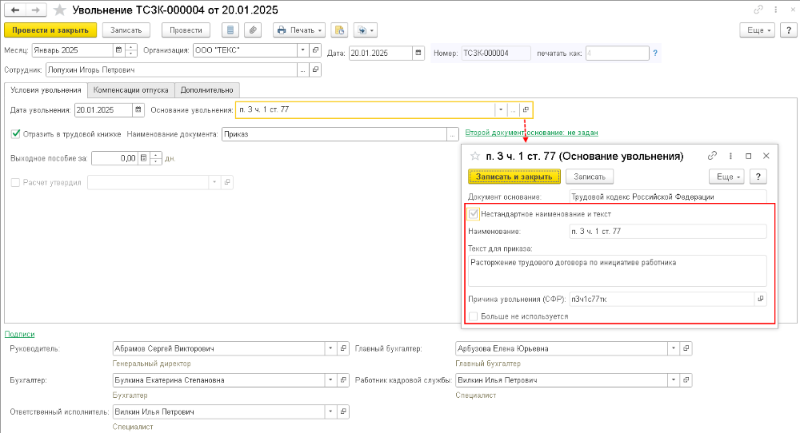Tick Больше не используется checkbox
Viewport: 800px width, 433px height.
click(x=473, y=316)
